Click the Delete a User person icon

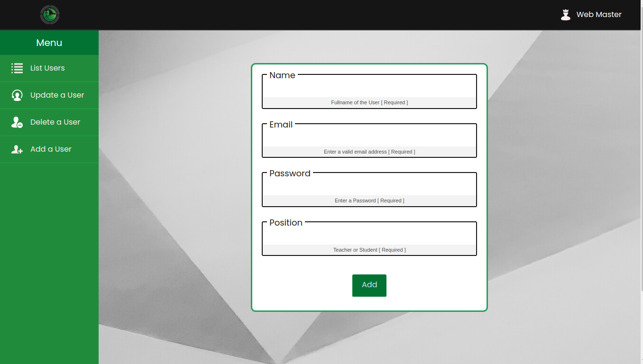(x=17, y=122)
